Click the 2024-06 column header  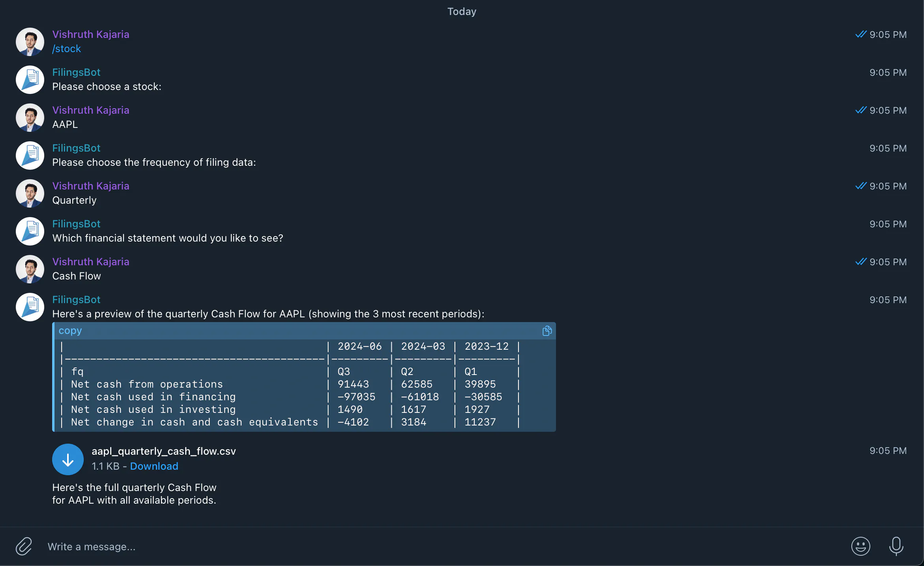(360, 346)
